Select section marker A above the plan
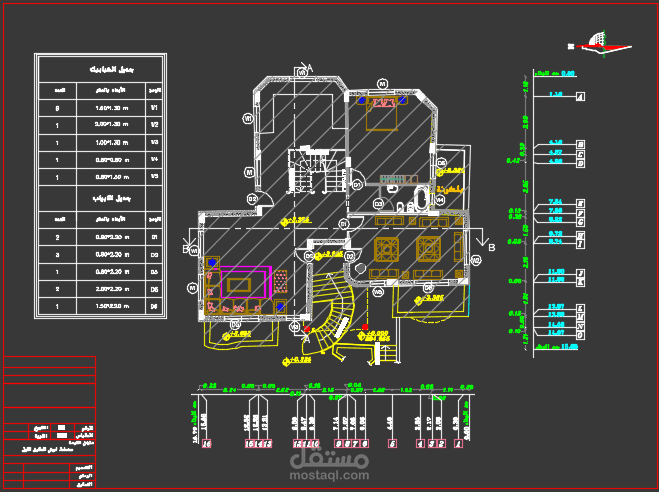This screenshot has width=659, height=492. [310, 68]
